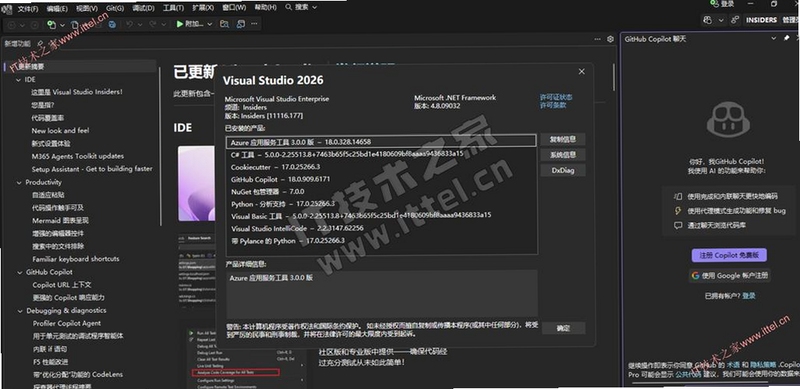Open the document three-dots options icon
800x389 pixels.
pyautogui.click(x=597, y=39)
